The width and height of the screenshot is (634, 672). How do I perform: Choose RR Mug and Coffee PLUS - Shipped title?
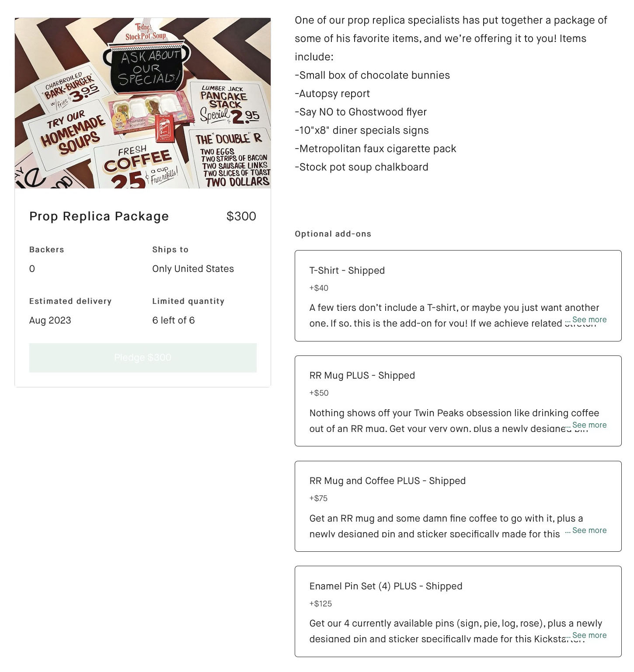(x=387, y=481)
